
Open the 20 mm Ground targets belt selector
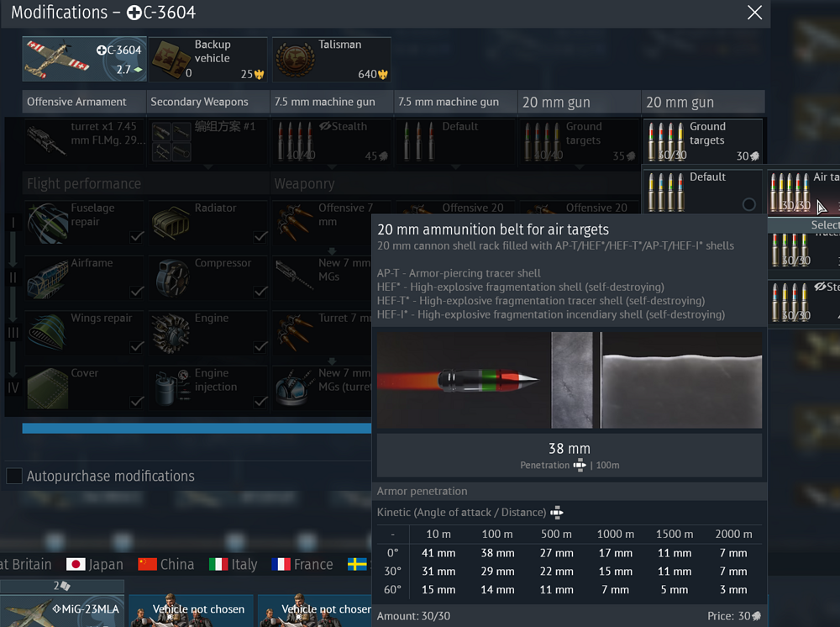pos(702,141)
